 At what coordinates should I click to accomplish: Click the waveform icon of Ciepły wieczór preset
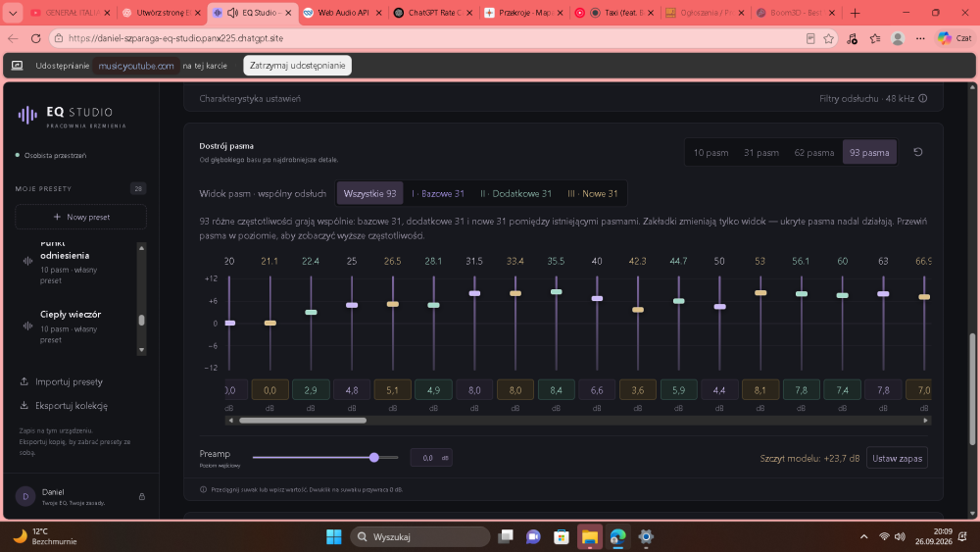(x=27, y=326)
